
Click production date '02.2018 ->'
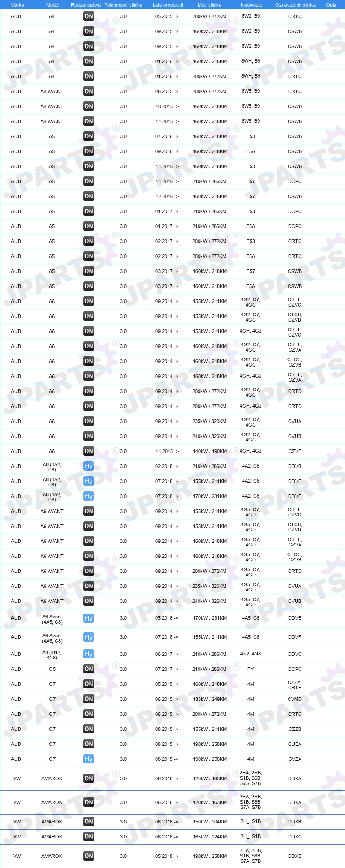tap(167, 466)
